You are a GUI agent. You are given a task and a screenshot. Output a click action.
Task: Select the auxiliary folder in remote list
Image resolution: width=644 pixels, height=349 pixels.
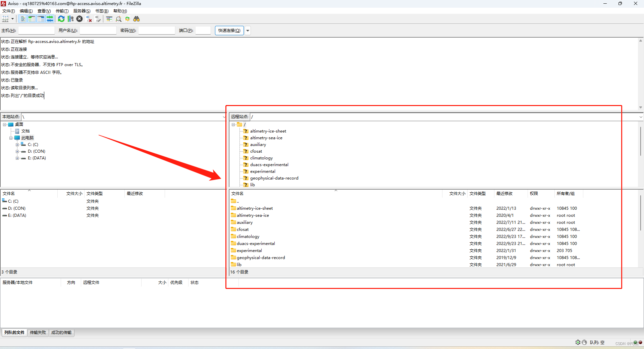coord(245,222)
